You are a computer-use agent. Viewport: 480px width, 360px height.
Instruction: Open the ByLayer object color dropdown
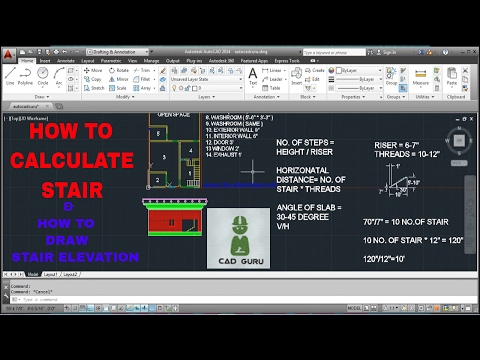359,70
